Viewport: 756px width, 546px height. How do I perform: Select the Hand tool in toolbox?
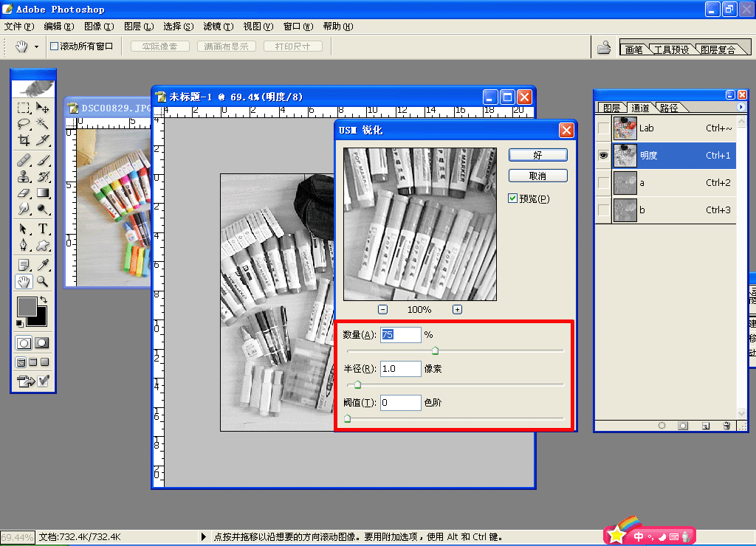click(x=24, y=281)
